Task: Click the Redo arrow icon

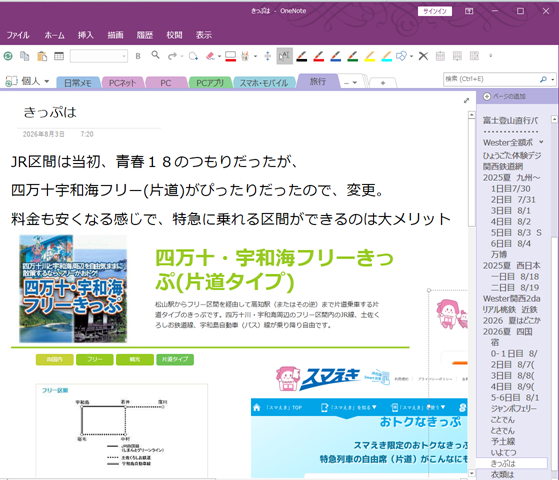Action: point(172,56)
